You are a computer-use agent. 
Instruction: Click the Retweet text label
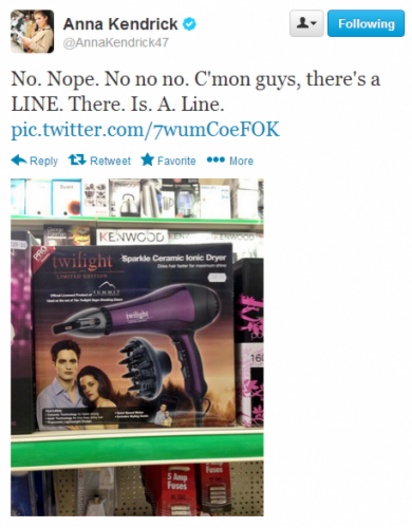point(110,161)
